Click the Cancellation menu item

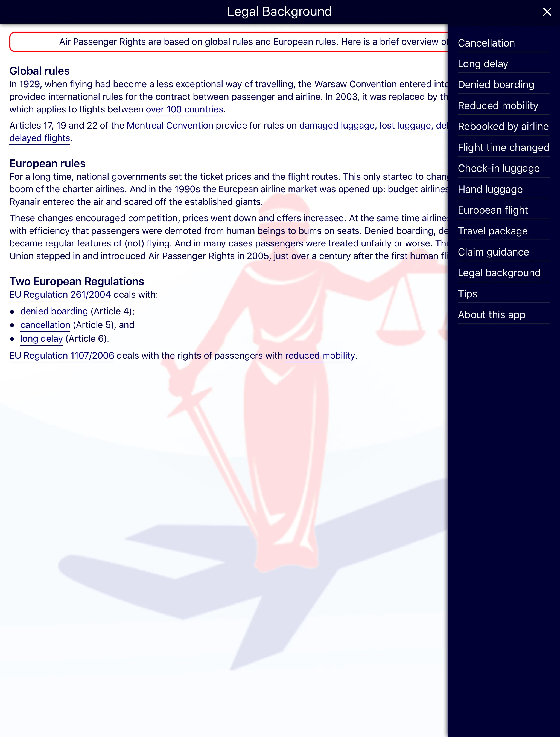(486, 43)
